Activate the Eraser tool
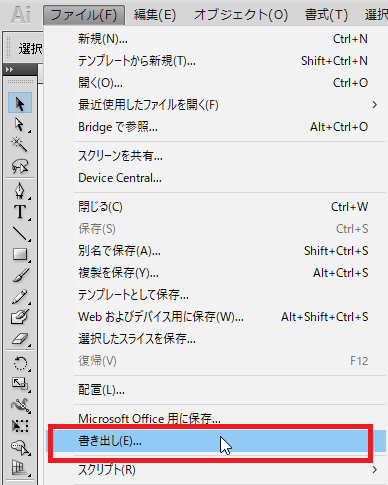 click(x=20, y=339)
